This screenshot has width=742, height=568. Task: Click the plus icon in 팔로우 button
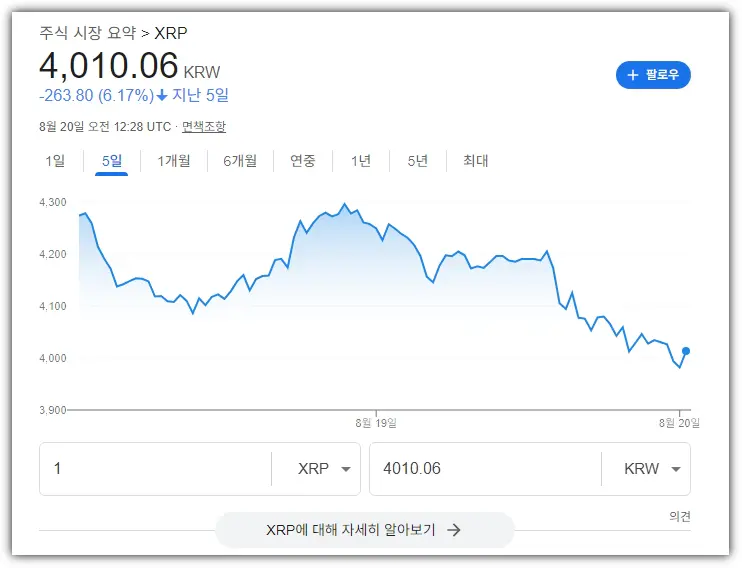(632, 75)
